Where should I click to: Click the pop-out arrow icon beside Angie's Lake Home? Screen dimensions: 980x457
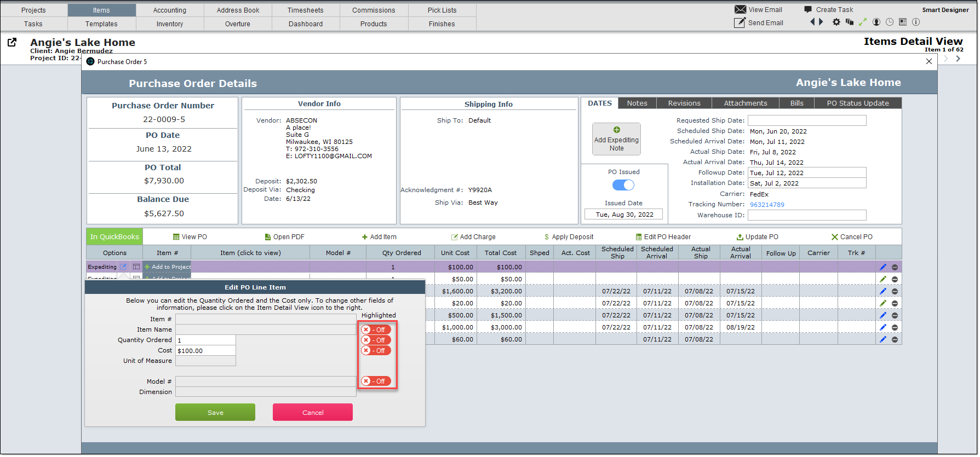pyautogui.click(x=12, y=42)
